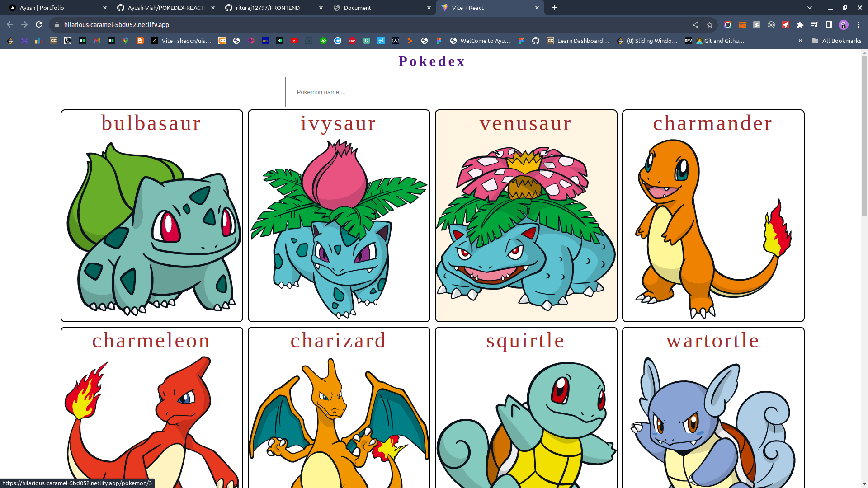Open the Blogger bookmark icon

(x=140, y=41)
